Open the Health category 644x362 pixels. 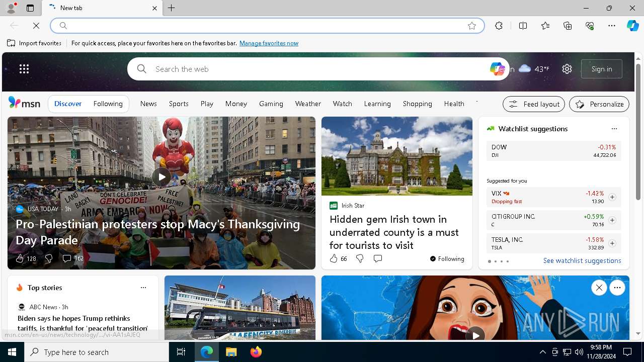454,104
